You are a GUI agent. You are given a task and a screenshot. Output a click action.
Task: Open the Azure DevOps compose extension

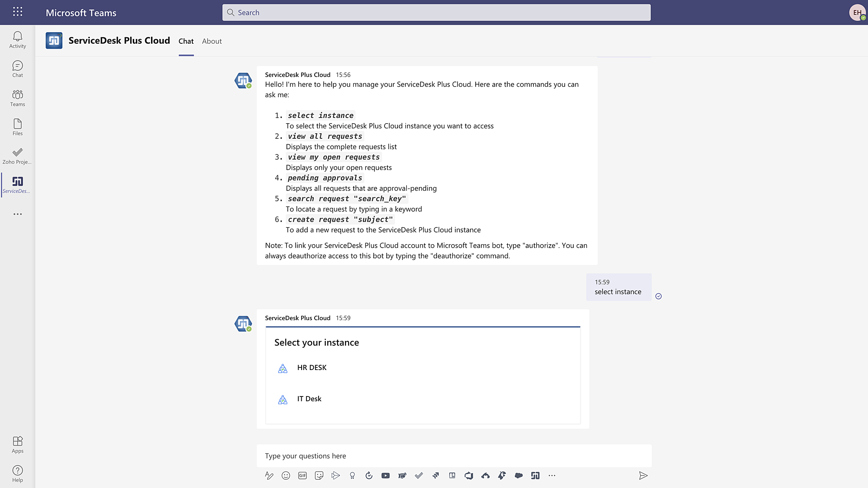(469, 475)
